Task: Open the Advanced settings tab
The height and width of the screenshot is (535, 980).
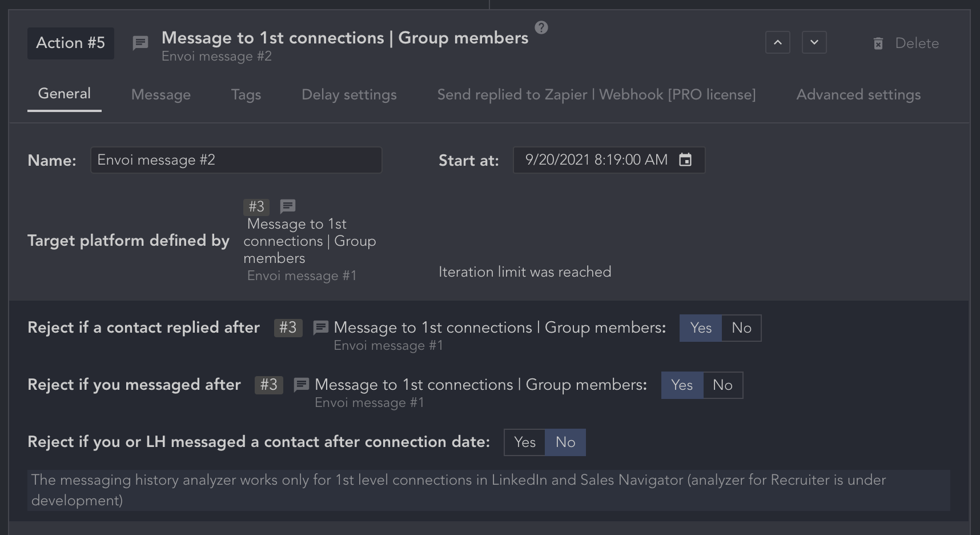Action: click(x=858, y=95)
